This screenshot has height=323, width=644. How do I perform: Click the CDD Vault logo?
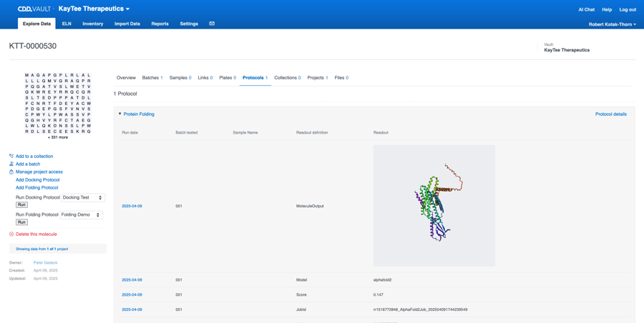click(x=34, y=9)
